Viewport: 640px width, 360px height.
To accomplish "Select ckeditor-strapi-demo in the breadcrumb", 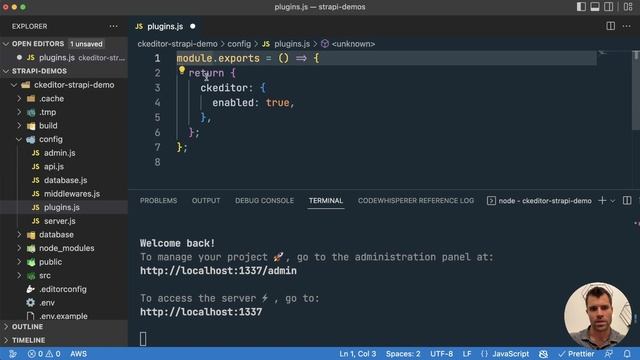I will (178, 44).
